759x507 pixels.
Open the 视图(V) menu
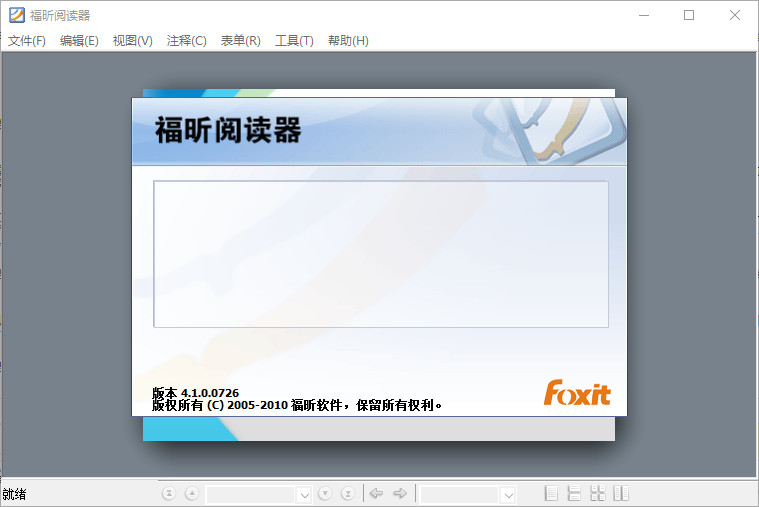point(133,41)
